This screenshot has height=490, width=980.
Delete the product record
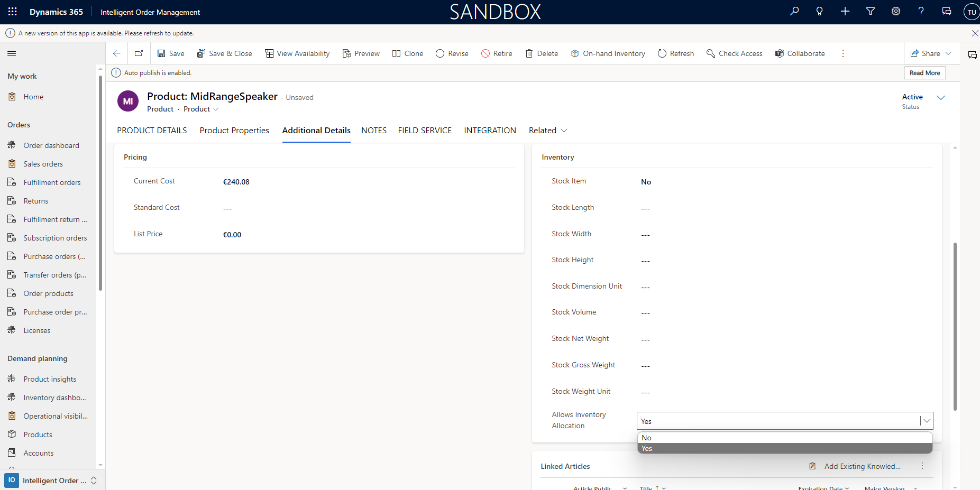click(x=542, y=53)
